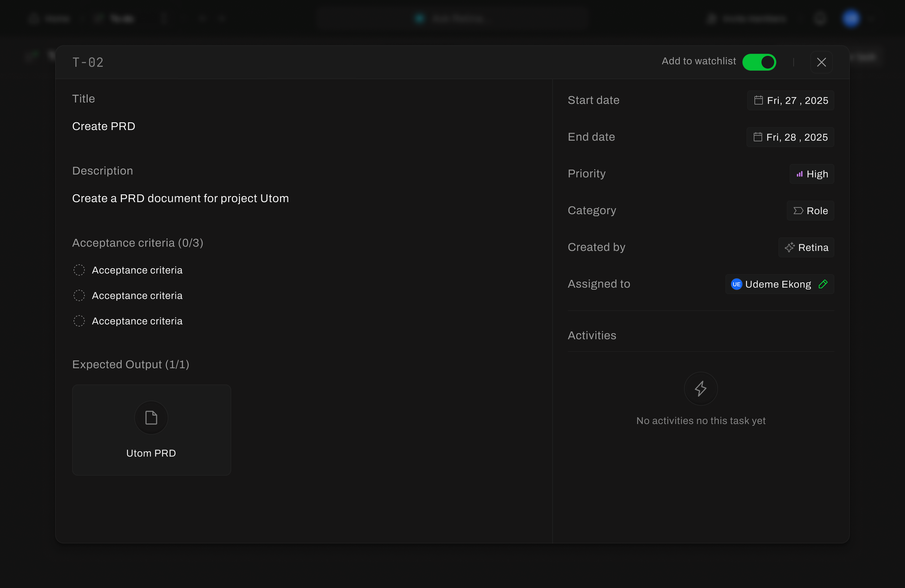Open the Udeme Ekong assignee chip
905x588 pixels.
click(779, 284)
